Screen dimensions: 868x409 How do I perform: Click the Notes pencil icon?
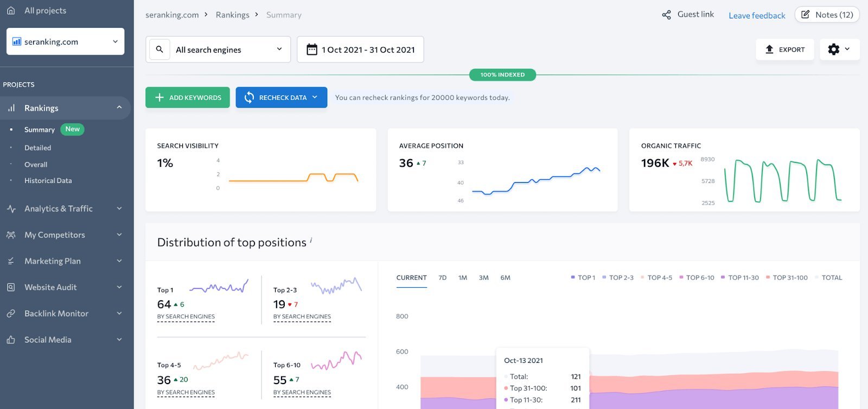[806, 15]
